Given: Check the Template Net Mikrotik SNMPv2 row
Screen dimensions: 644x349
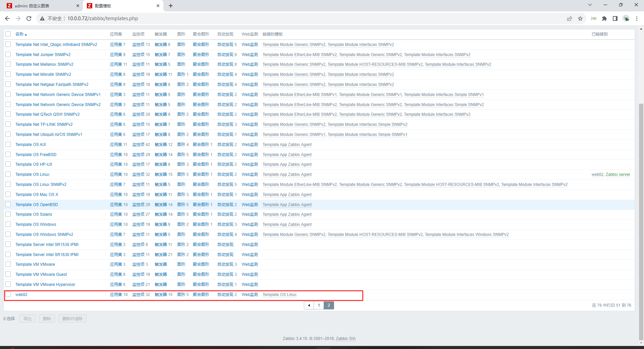Looking at the screenshot, I should pos(8,74).
